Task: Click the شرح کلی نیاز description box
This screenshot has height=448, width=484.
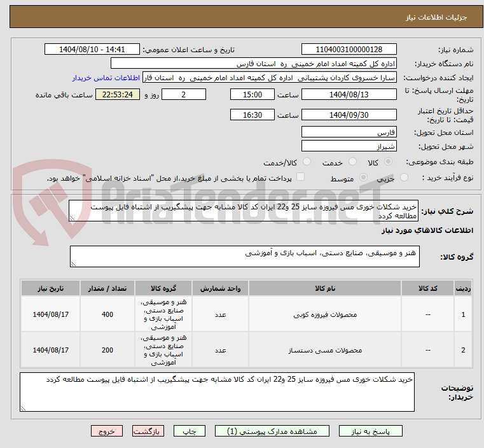Action: [244, 211]
